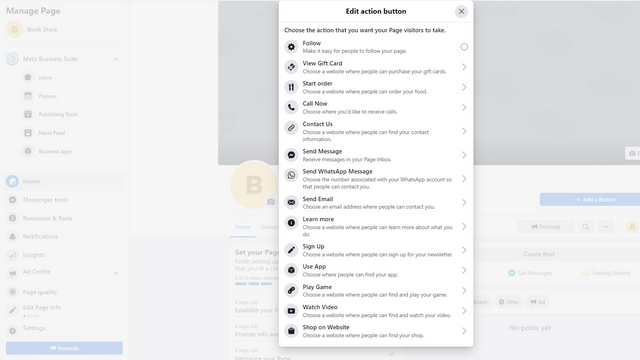Open News Feed in the sidebar
Viewport: 640px width, 360px height.
pos(51,133)
